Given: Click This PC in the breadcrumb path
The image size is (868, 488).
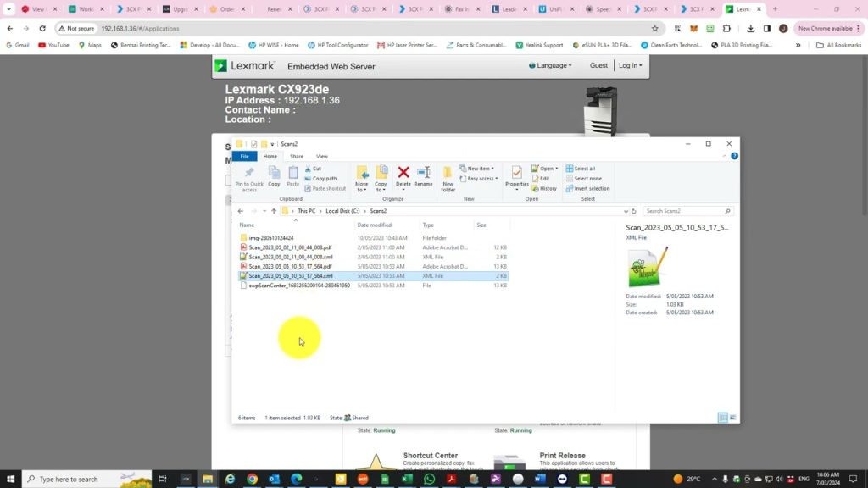Looking at the screenshot, I should tap(307, 211).
